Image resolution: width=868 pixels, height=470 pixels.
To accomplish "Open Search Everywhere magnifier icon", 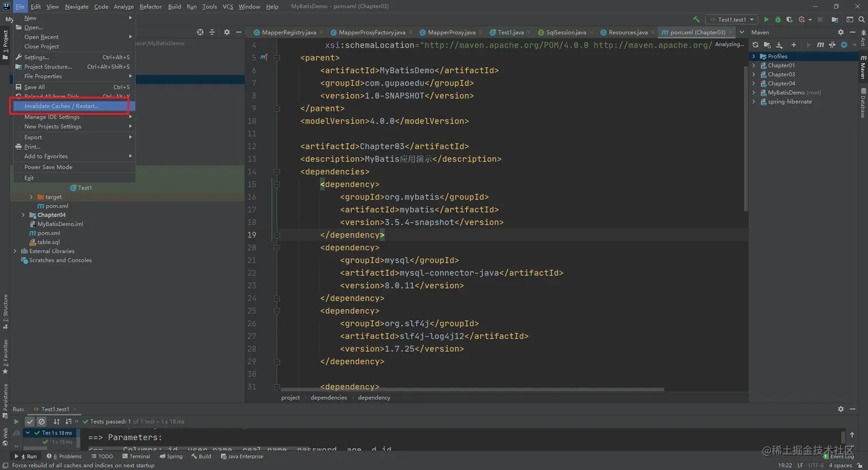I will [861, 20].
